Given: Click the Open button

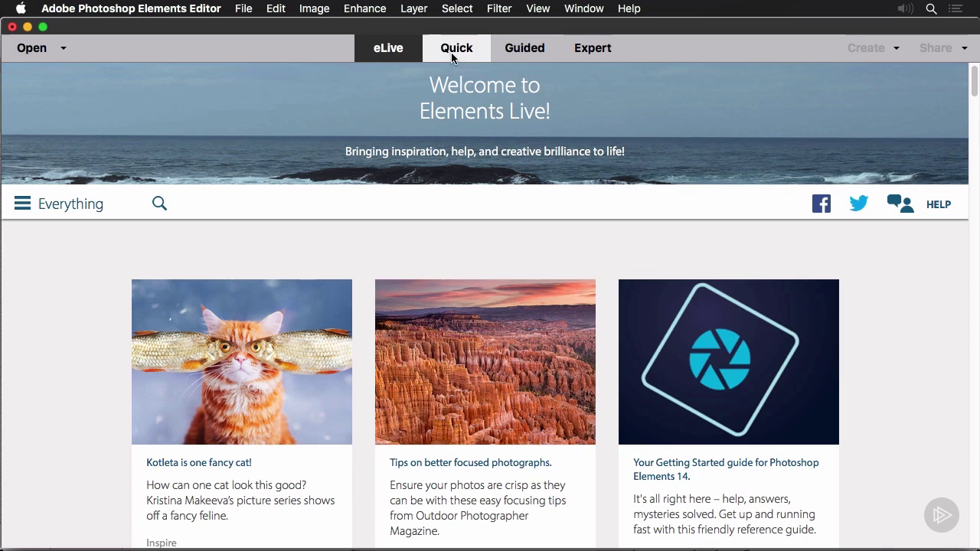Looking at the screenshot, I should (31, 47).
